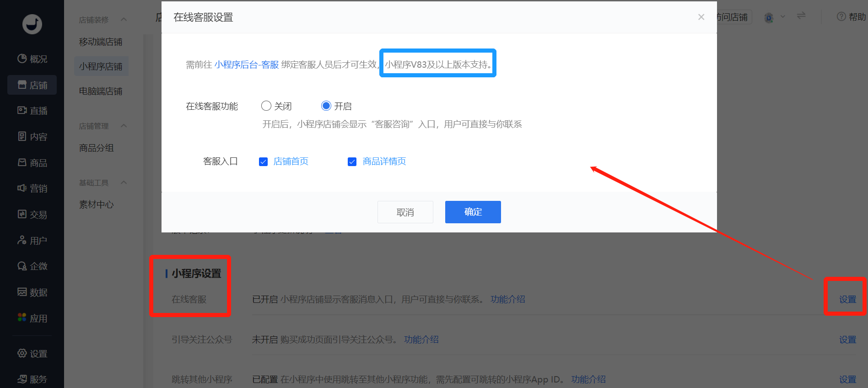Click the 内容 content icon in sidebar
Image resolution: width=868 pixels, height=388 pixels.
click(x=22, y=136)
